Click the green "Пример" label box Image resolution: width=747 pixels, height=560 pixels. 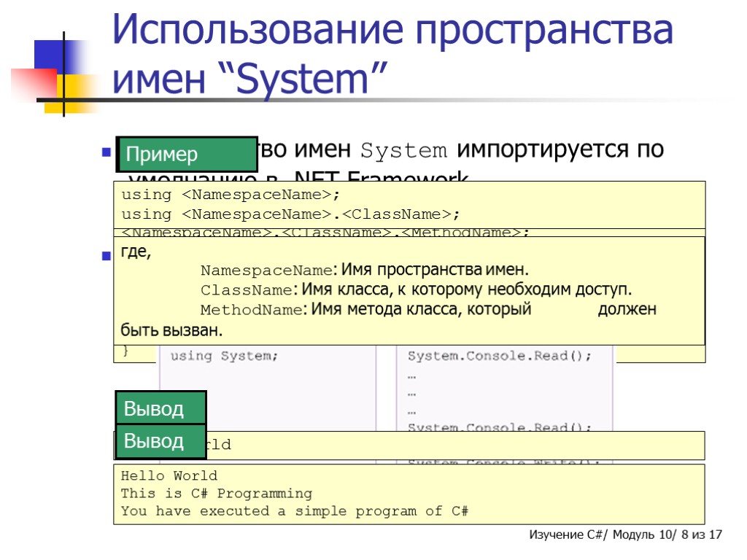(x=187, y=155)
